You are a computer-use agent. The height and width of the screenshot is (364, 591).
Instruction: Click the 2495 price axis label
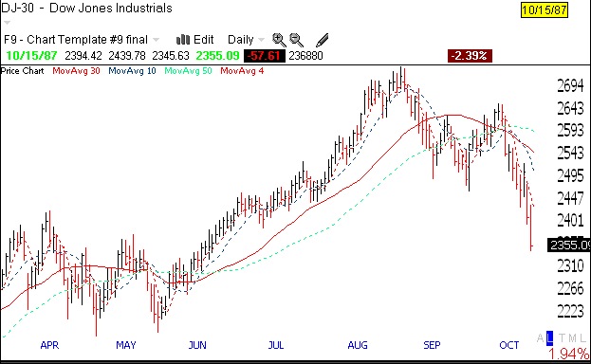[570, 175]
